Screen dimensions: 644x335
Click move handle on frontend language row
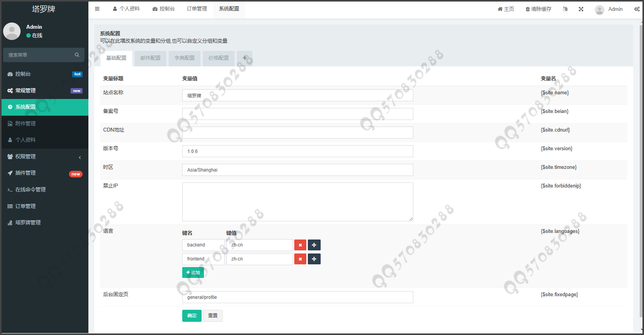coord(314,259)
